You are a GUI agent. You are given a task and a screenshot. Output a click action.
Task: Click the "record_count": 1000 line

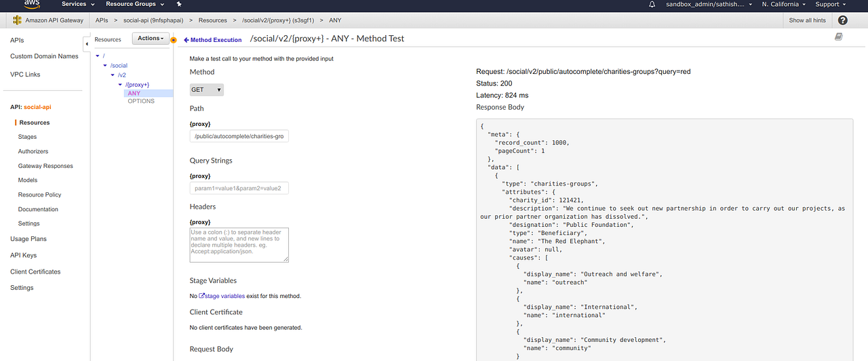pyautogui.click(x=532, y=143)
